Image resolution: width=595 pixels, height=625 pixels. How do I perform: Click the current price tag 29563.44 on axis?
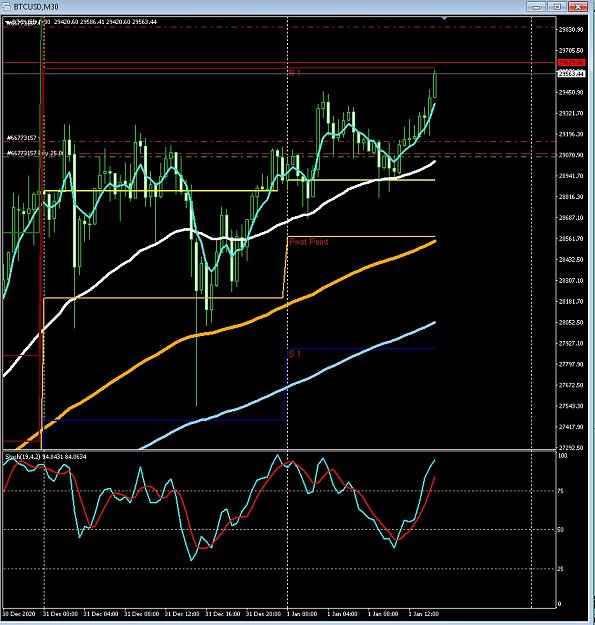[x=571, y=73]
